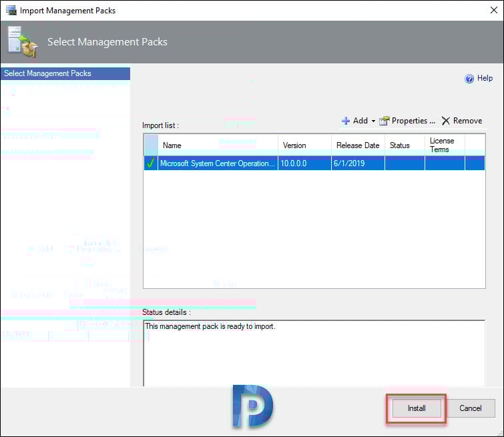Click the server and package header icon
Image resolution: width=504 pixels, height=437 pixels.
pos(22,42)
